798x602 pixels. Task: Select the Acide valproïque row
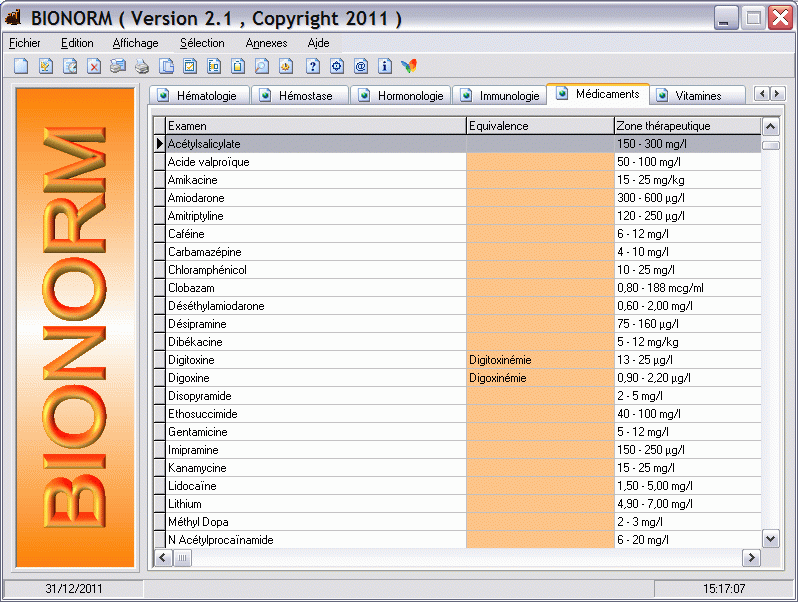457,162
